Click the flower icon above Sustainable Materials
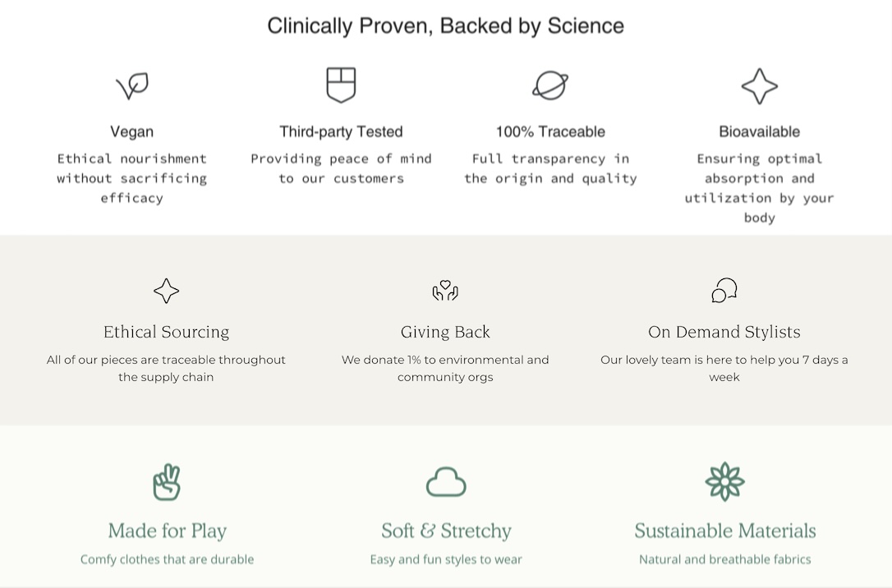 pyautogui.click(x=724, y=482)
